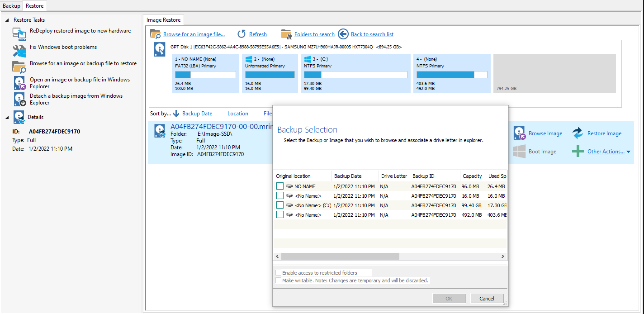644x314 pixels.
Task: Click the drive icon in the NO NAME row
Action: (x=289, y=186)
